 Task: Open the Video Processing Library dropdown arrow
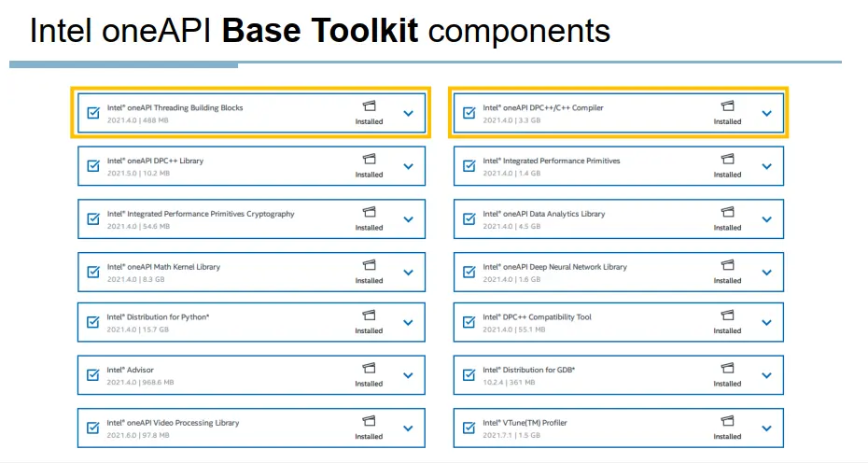pyautogui.click(x=408, y=428)
